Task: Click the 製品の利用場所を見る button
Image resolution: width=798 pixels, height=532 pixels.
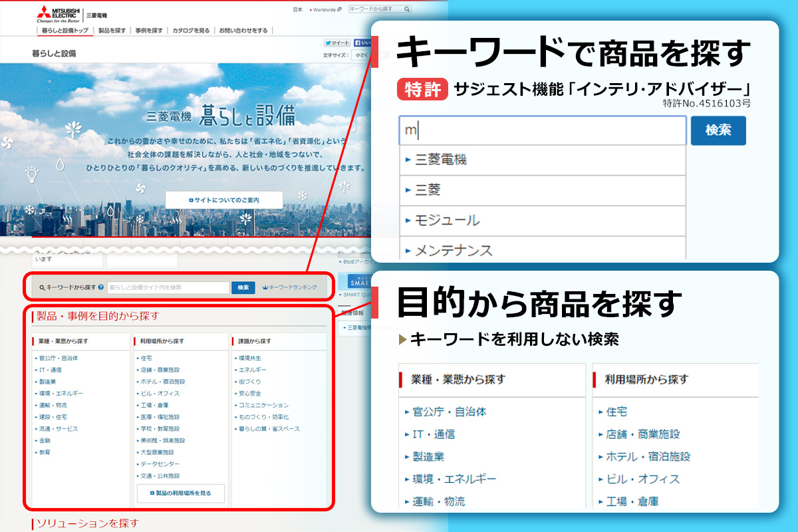Action: click(180, 493)
